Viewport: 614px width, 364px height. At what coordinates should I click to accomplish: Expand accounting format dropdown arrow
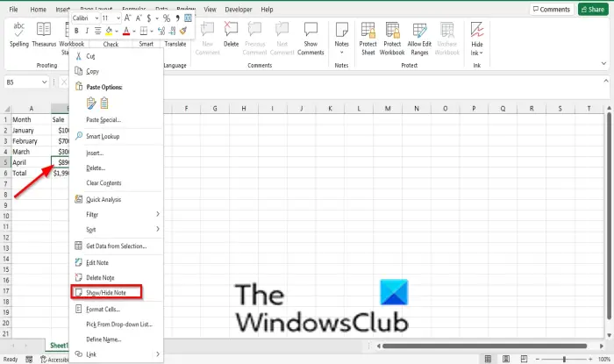point(157,18)
